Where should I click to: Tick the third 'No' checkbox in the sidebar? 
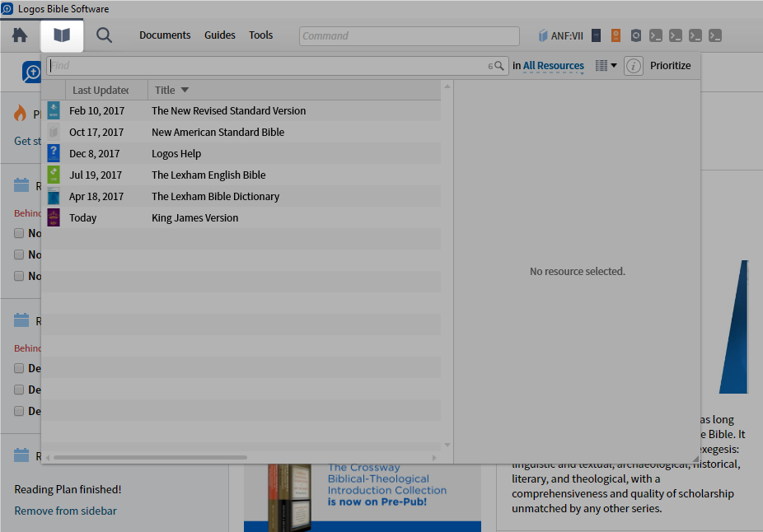[x=19, y=276]
